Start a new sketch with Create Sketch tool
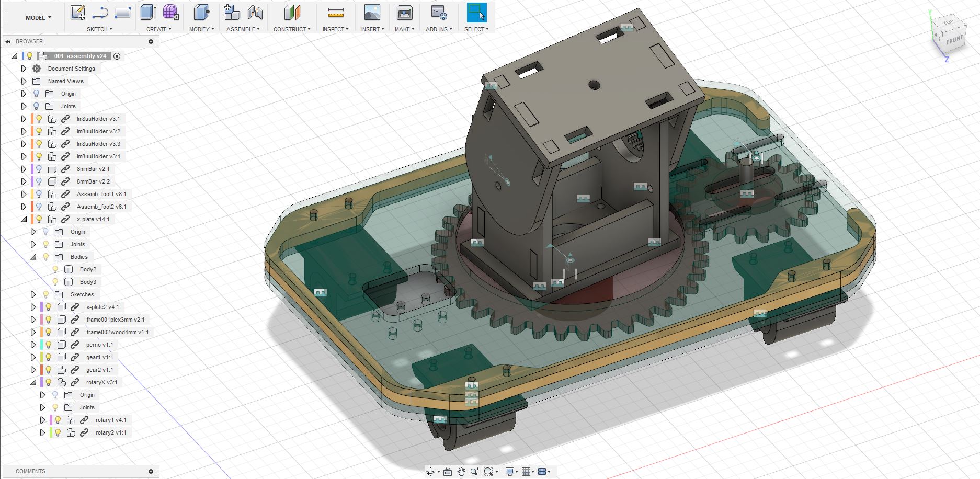 [x=78, y=13]
